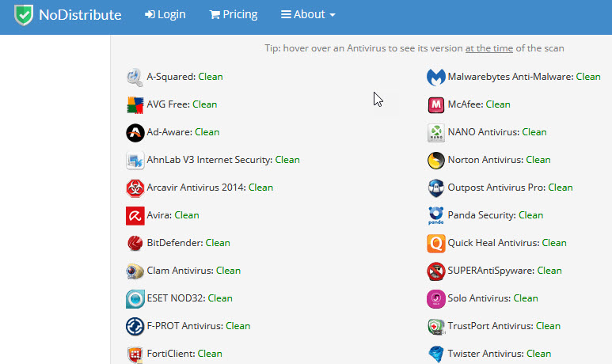Click the Avira red icon
Image resolution: width=612 pixels, height=364 pixels.
coord(135,215)
